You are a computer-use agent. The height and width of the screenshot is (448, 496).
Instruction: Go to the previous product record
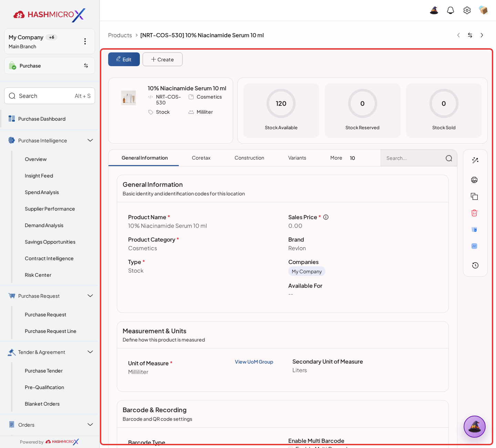pos(458,35)
